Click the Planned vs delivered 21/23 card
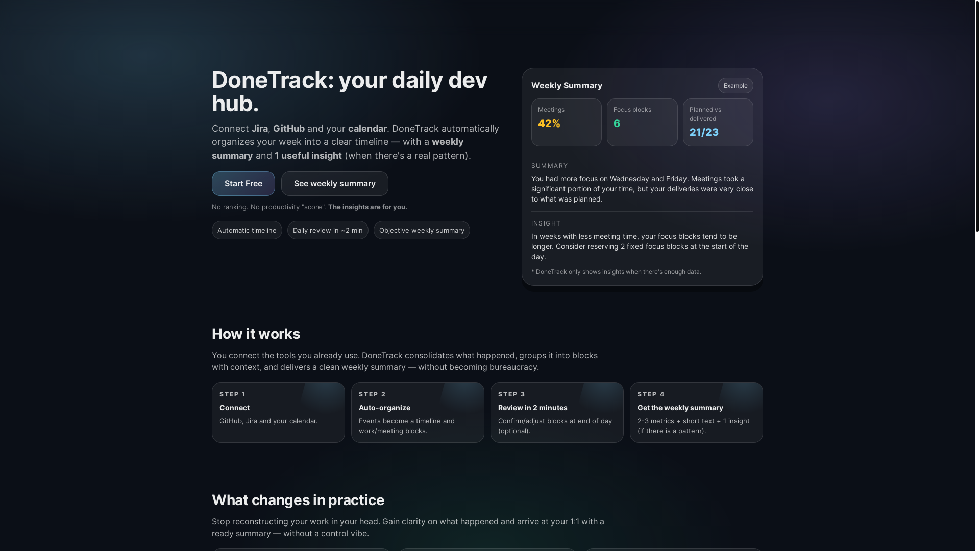 (718, 122)
